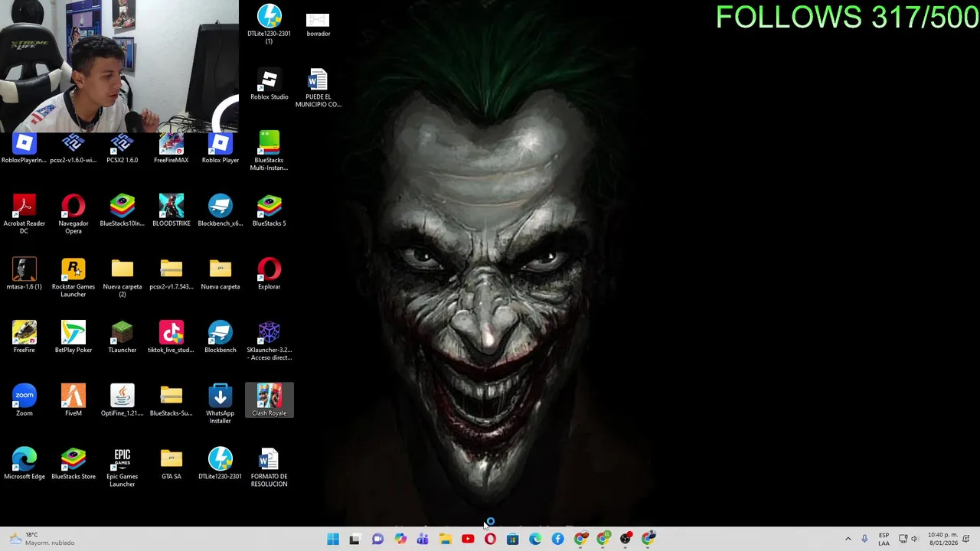980x551 pixels.
Task: Open the PUEDE EL MUNICIPIO CO... Word document
Action: coord(318,89)
